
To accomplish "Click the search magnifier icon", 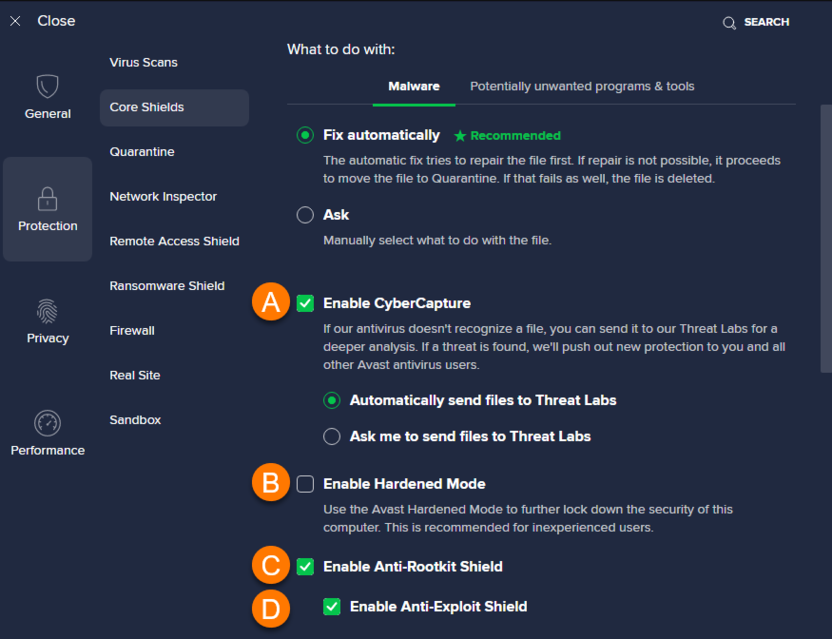I will pyautogui.click(x=729, y=22).
